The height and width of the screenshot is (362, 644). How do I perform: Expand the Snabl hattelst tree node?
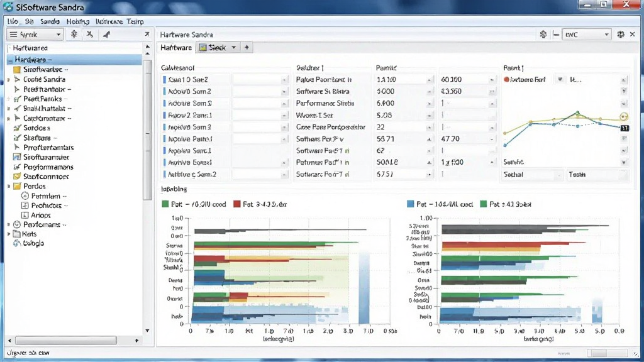tap(9, 109)
